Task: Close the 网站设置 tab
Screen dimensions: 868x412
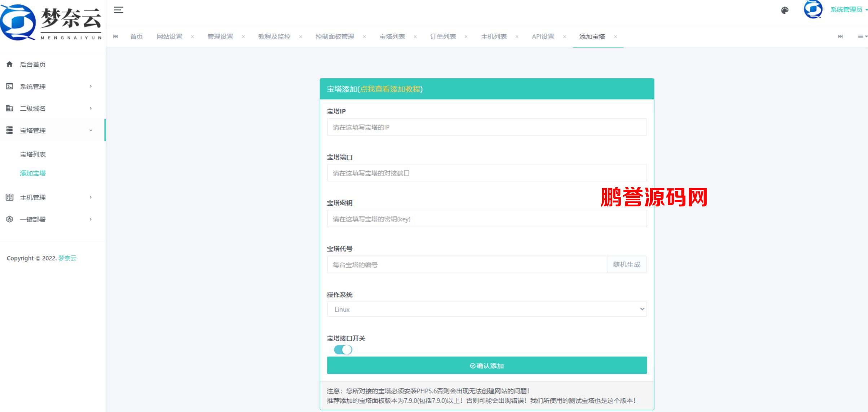Action: (x=193, y=36)
